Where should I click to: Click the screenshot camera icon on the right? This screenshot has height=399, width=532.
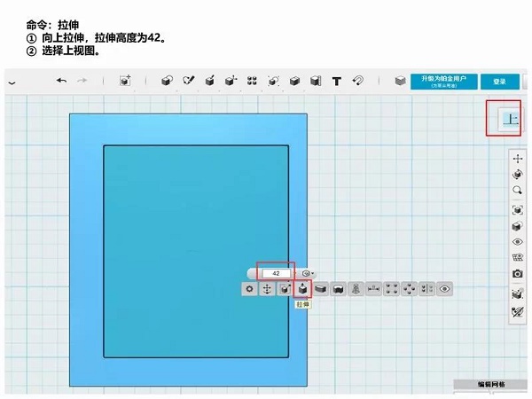(x=518, y=274)
